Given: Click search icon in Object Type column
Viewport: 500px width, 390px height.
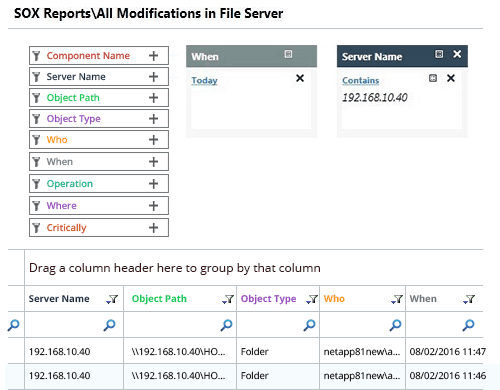Looking at the screenshot, I should coord(309,325).
